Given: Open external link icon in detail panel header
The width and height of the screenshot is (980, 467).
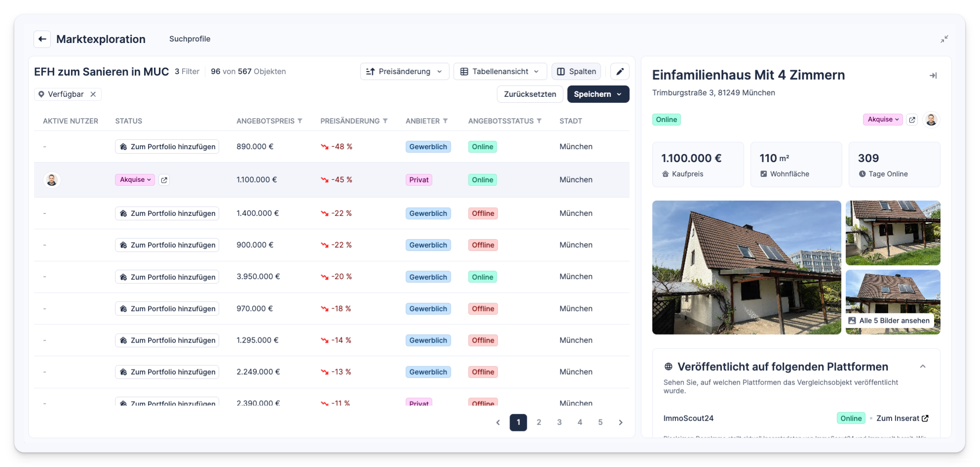Looking at the screenshot, I should click(x=912, y=120).
